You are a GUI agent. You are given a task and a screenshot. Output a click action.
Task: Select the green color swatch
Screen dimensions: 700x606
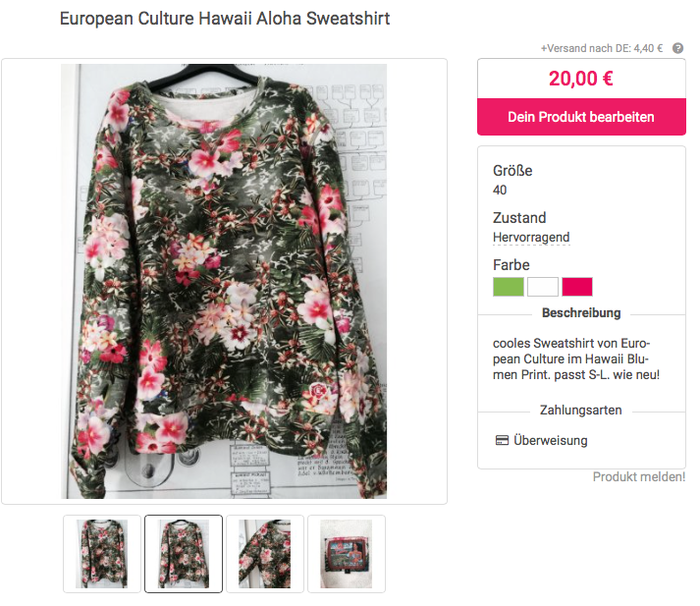pos(508,287)
